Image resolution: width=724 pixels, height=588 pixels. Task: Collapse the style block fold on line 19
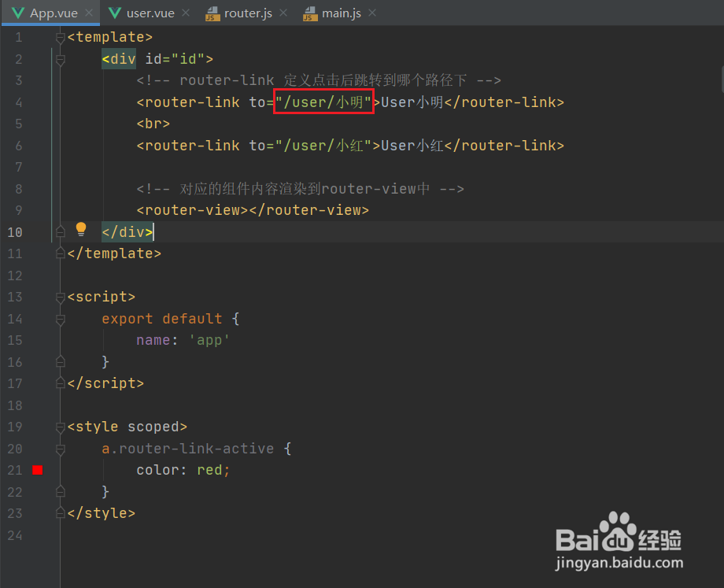[60, 427]
